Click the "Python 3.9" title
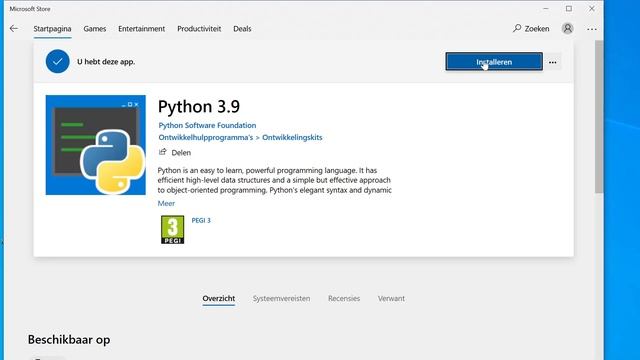640x360 pixels. click(199, 107)
